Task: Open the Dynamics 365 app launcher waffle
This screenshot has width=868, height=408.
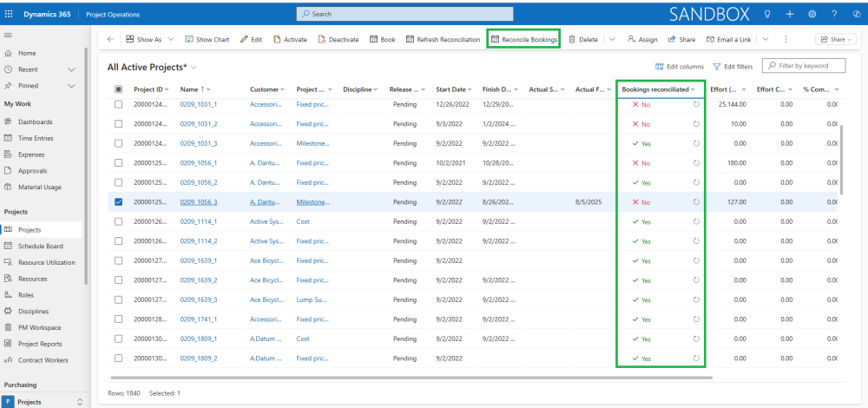Action: pos(9,14)
